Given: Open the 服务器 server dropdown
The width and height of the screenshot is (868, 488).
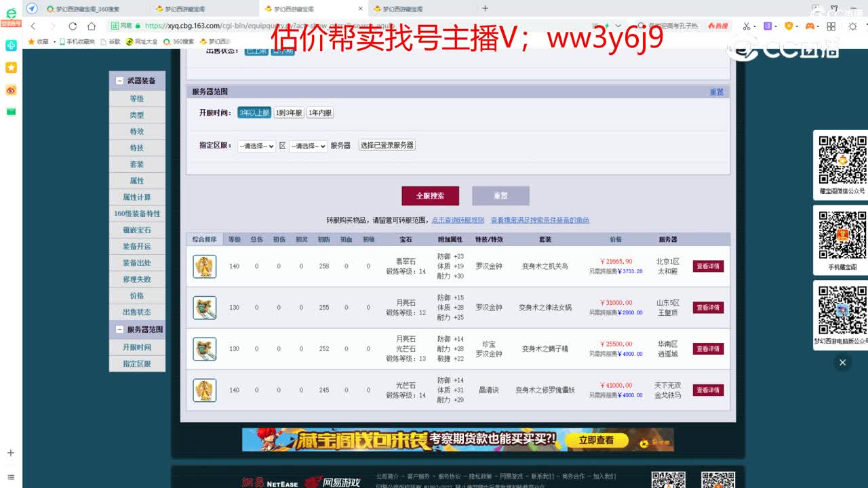Looking at the screenshot, I should point(309,146).
